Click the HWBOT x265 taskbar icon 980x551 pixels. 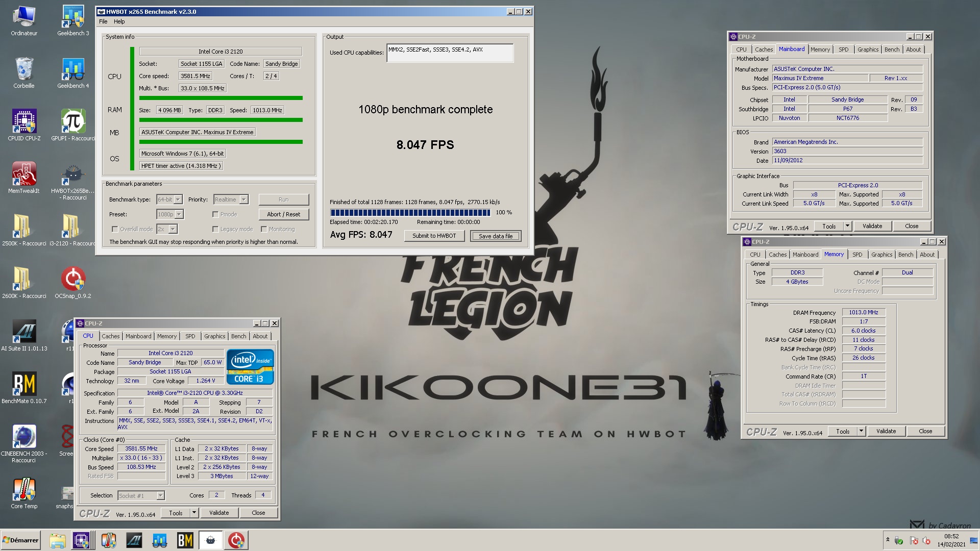[x=210, y=540]
